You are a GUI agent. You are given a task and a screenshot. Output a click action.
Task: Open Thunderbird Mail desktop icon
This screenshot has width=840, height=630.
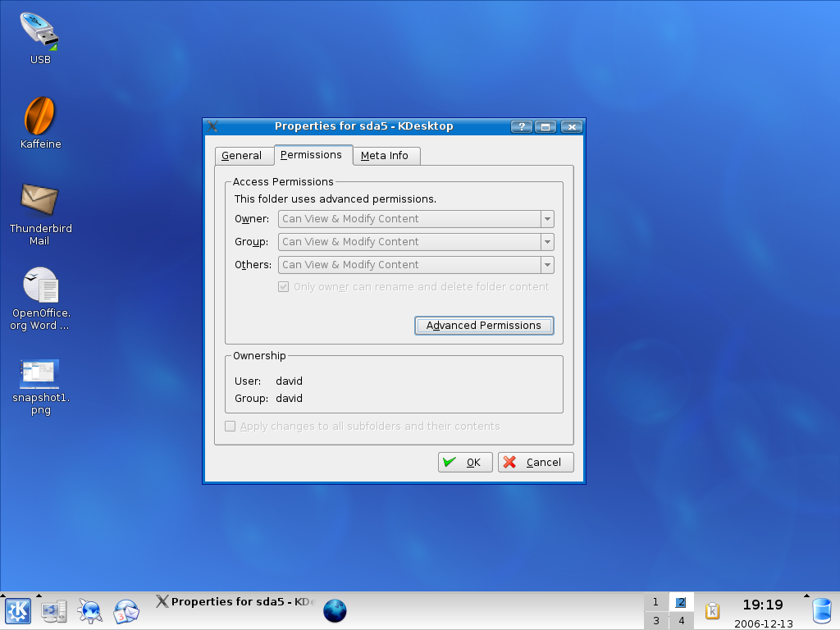tap(39, 200)
